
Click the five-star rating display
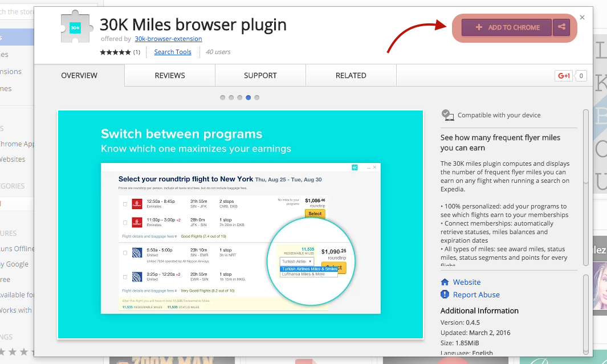(x=115, y=52)
